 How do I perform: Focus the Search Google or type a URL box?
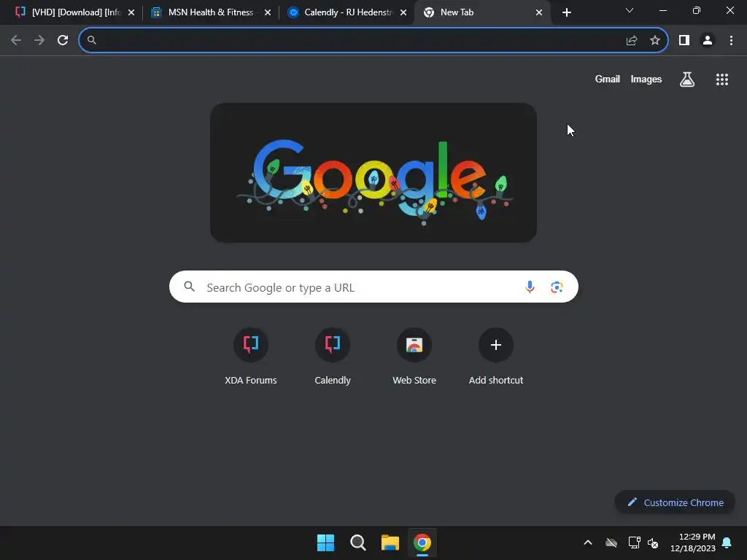tap(373, 287)
